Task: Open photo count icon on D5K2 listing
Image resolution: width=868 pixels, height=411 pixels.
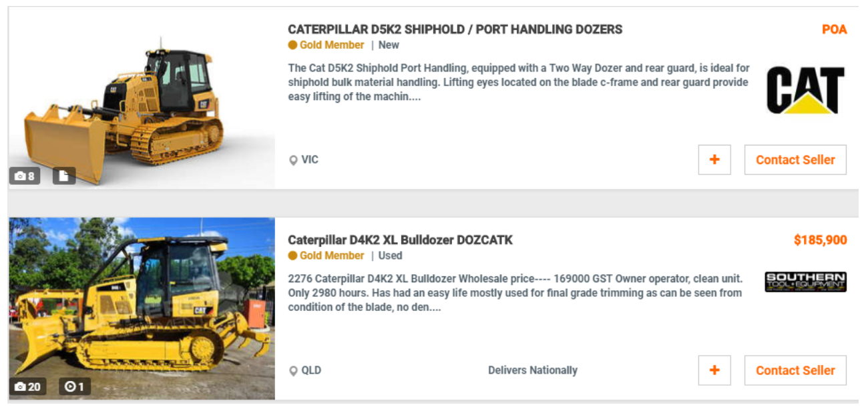Action: 25,176
